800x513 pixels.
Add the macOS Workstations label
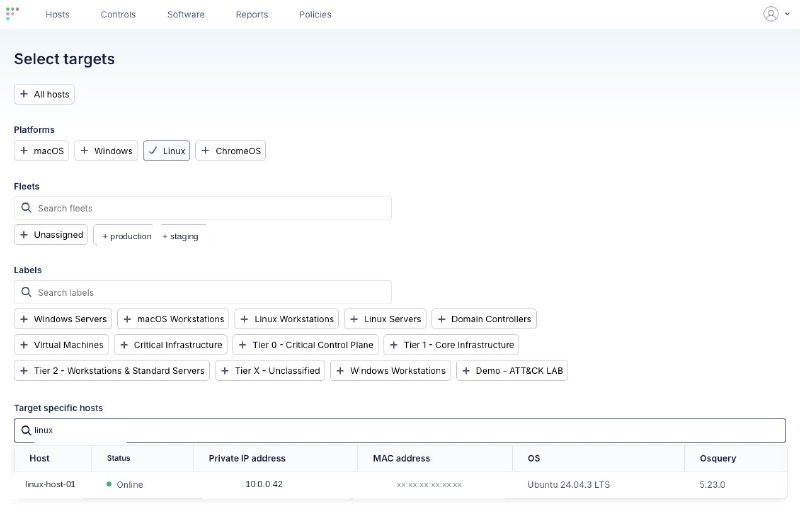click(x=173, y=319)
